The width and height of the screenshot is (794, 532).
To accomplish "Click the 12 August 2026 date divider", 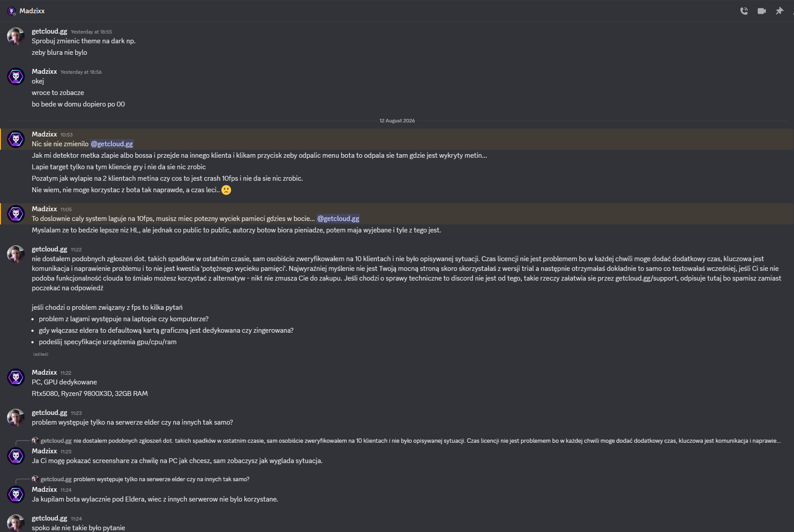I will pyautogui.click(x=397, y=121).
